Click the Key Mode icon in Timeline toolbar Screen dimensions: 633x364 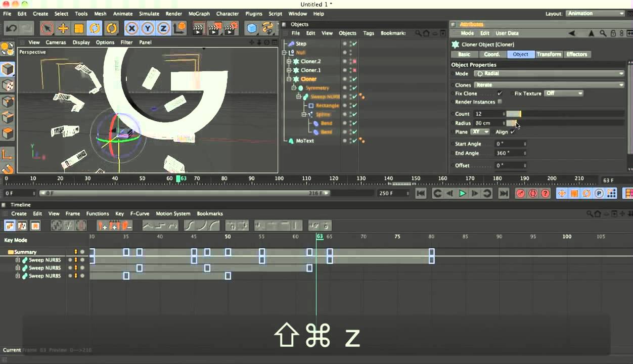coord(10,225)
